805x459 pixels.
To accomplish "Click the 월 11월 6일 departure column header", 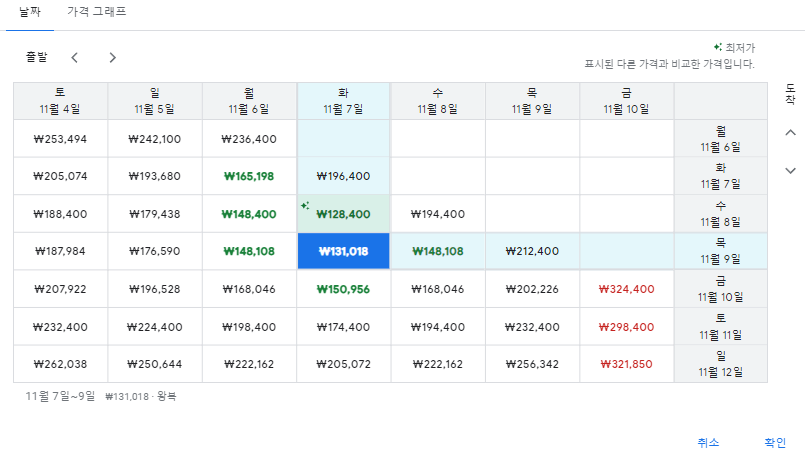I will [x=249, y=101].
